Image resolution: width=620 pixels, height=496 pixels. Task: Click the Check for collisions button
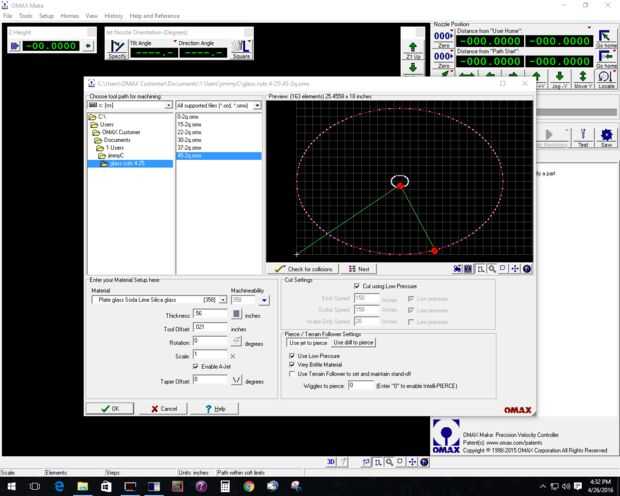point(305,269)
